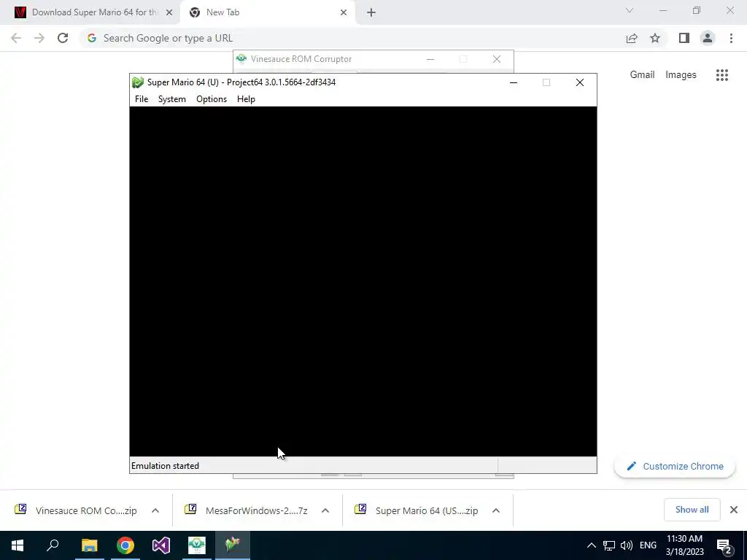This screenshot has height=560, width=747.
Task: Click the share page icon in address bar
Action: [632, 38]
